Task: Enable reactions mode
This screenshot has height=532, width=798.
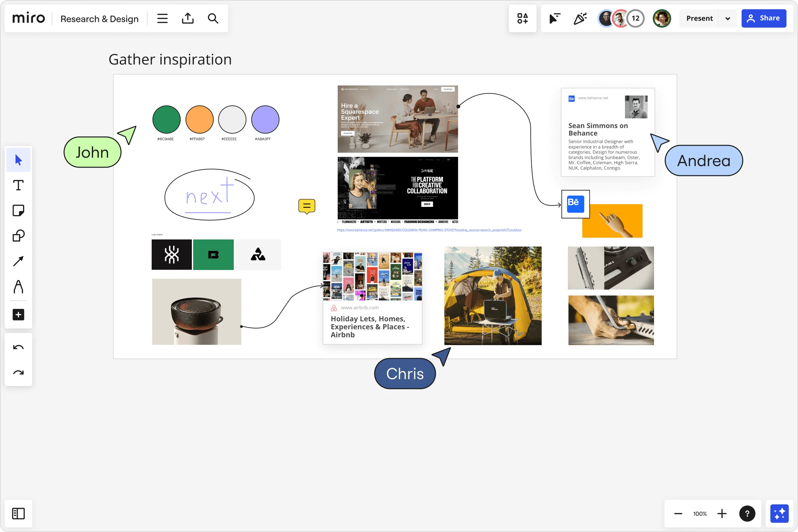Action: click(580, 18)
